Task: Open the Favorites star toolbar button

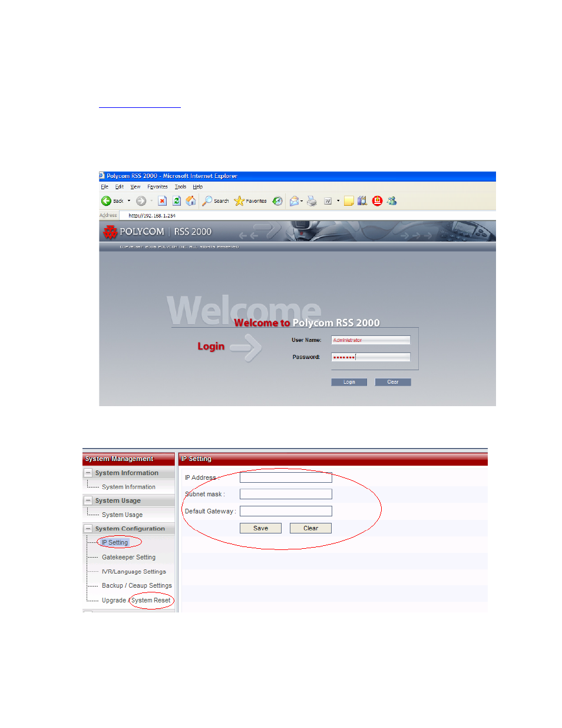Action: (x=250, y=201)
